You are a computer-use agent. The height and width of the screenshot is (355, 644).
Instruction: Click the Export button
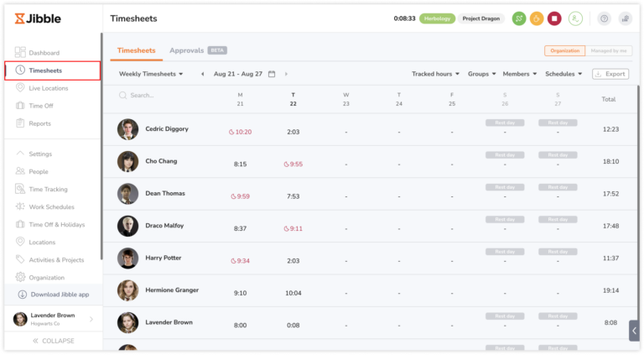610,74
